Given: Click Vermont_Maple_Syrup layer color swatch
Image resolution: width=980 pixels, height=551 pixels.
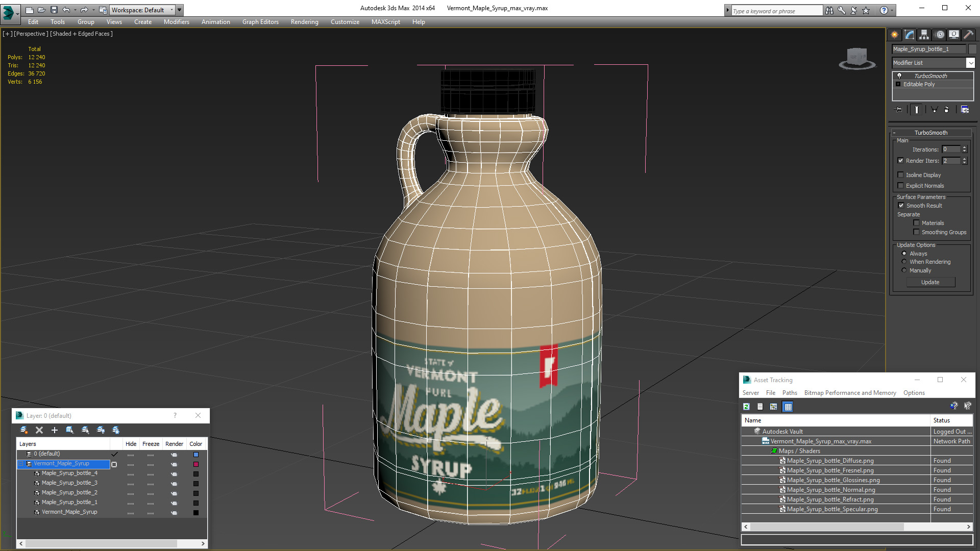Looking at the screenshot, I should click(196, 464).
